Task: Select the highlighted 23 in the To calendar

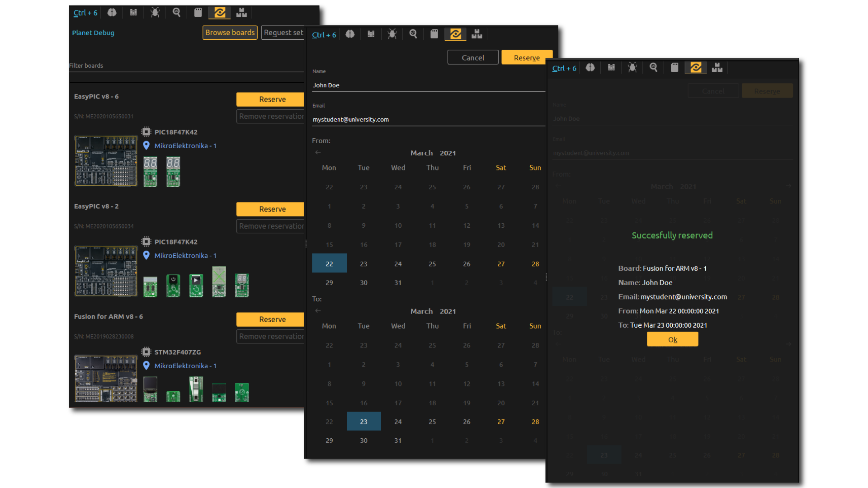Action: [363, 421]
